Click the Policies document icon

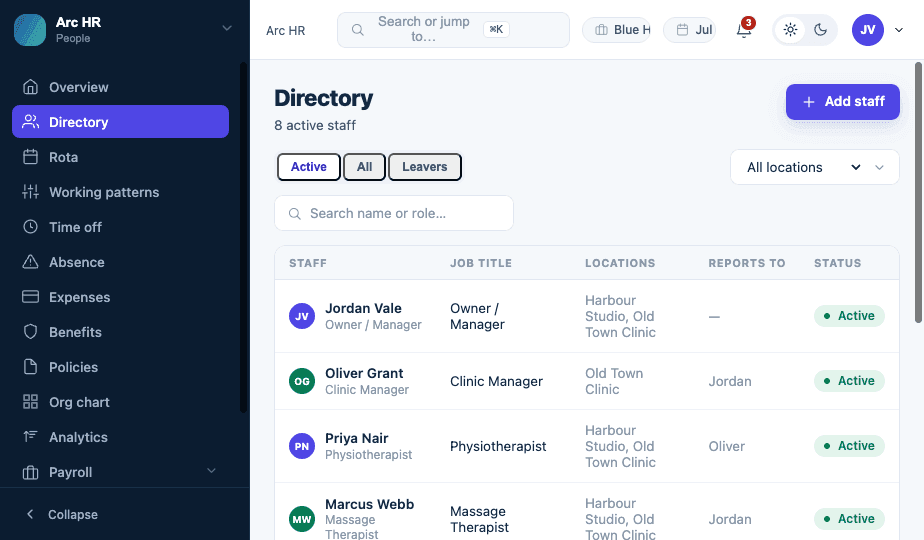pyautogui.click(x=30, y=367)
